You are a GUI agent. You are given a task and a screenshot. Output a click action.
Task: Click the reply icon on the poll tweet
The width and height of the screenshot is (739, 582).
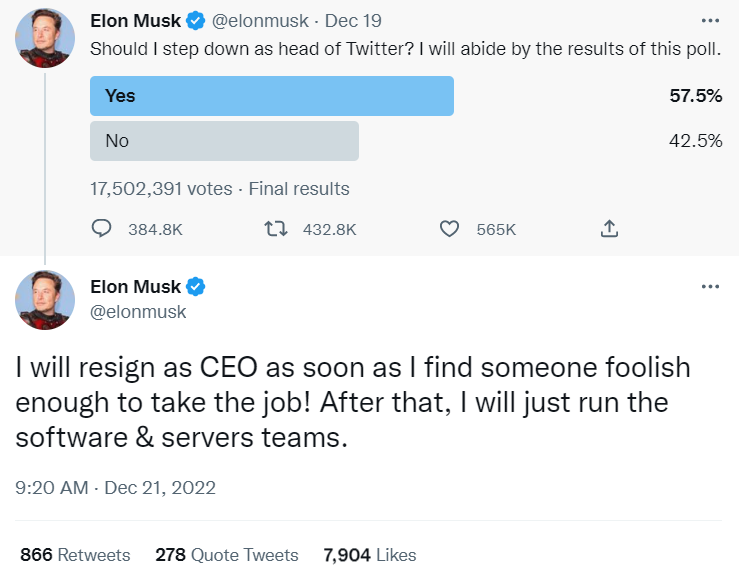(101, 229)
